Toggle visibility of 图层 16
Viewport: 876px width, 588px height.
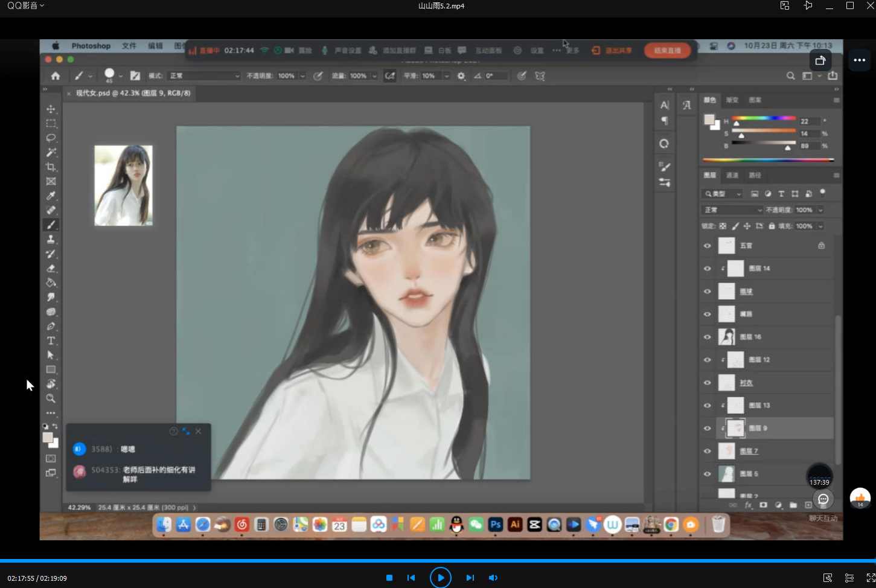tap(707, 337)
